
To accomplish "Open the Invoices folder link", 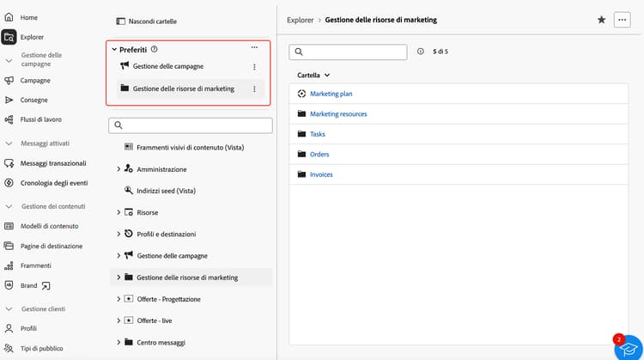I will click(321, 174).
